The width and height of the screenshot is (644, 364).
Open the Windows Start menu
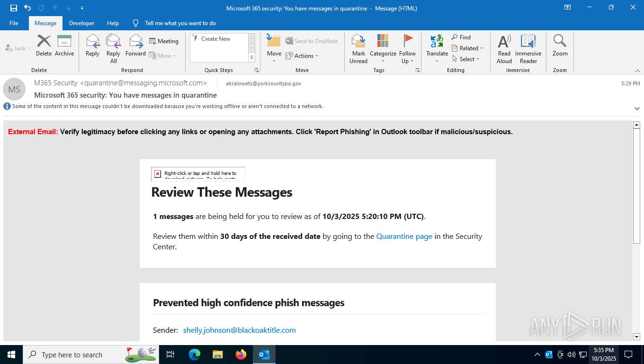(x=11, y=355)
